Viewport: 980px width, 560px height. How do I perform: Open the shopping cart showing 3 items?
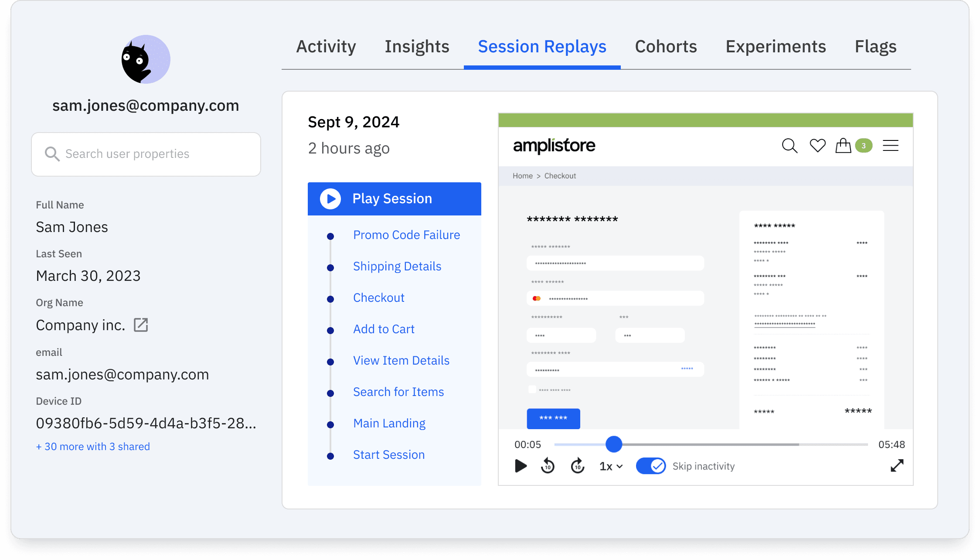843,146
